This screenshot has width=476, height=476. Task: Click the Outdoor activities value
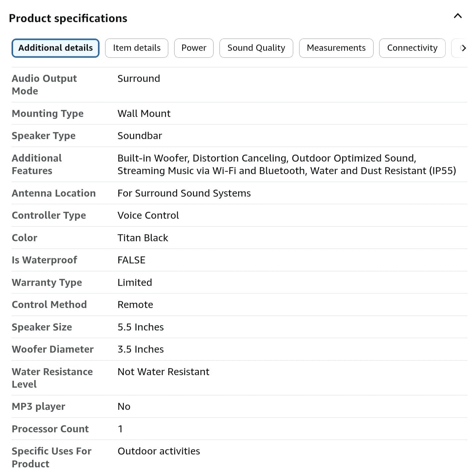(159, 451)
